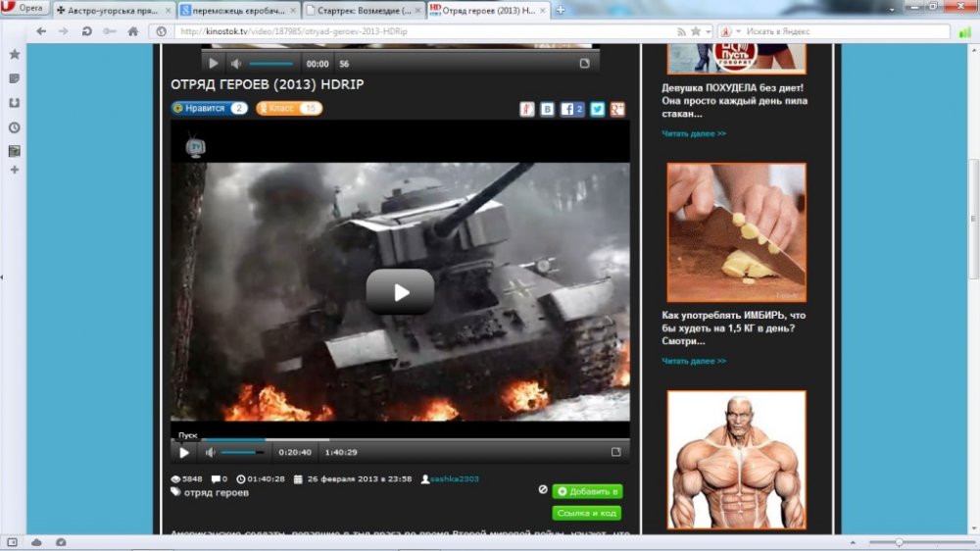The image size is (980, 551).
Task: Share on Facebook icon
Action: 572,110
